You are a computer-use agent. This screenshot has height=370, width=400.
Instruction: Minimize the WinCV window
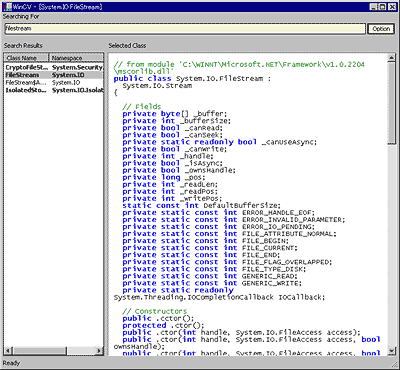click(x=374, y=7)
